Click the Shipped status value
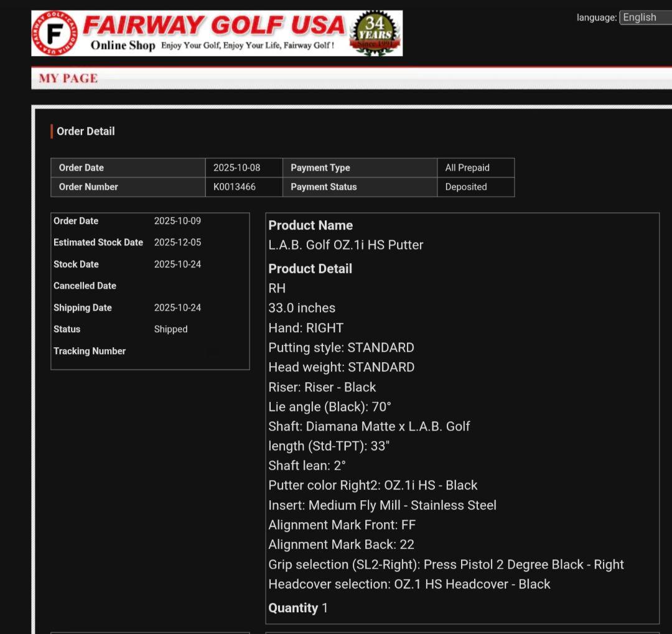The width and height of the screenshot is (672, 634). (170, 329)
